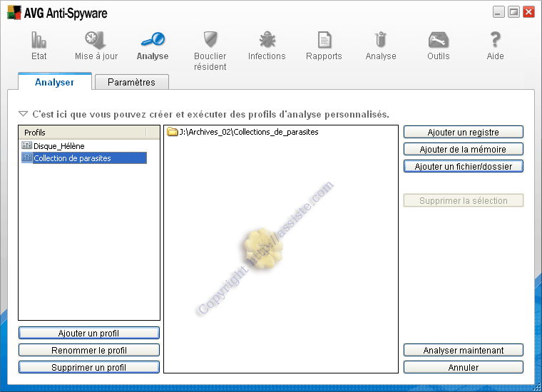
Task: Collapse the description triangle beside "C'est ici"
Action: pos(23,113)
